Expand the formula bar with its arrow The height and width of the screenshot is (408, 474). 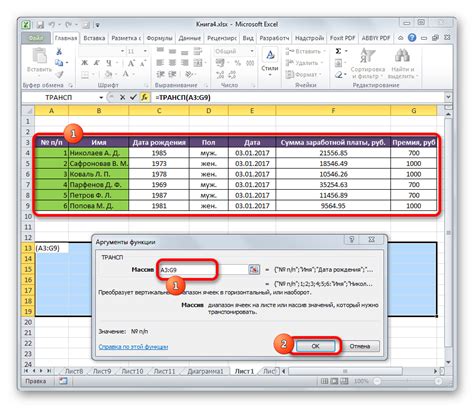(448, 97)
